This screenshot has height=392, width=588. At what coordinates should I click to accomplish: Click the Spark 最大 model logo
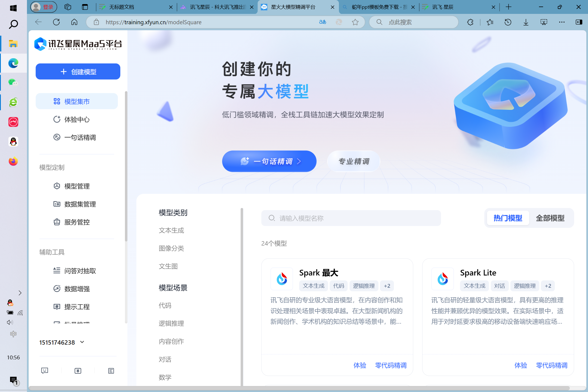tap(282, 279)
